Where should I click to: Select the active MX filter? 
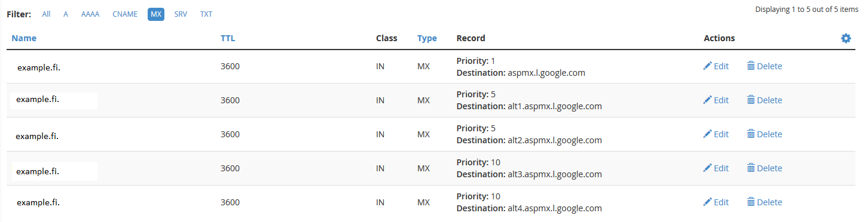click(156, 14)
